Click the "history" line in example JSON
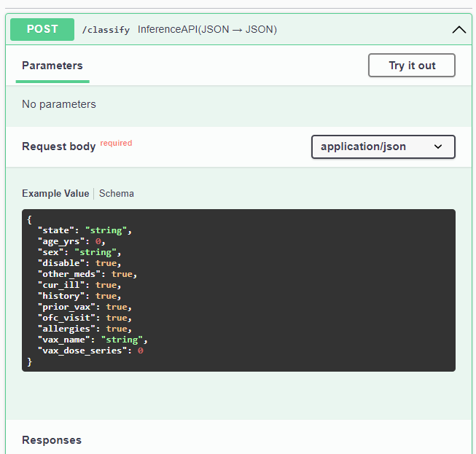The width and height of the screenshot is (476, 454). pyautogui.click(x=79, y=296)
